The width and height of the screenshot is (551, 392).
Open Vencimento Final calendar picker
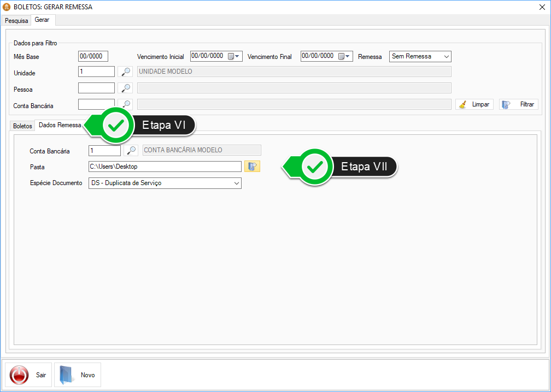(x=344, y=56)
